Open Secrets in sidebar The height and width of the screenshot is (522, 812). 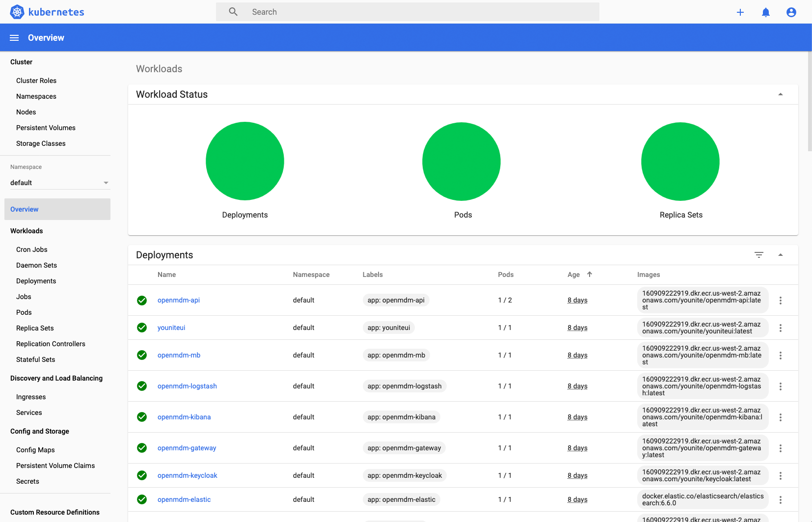tap(27, 481)
